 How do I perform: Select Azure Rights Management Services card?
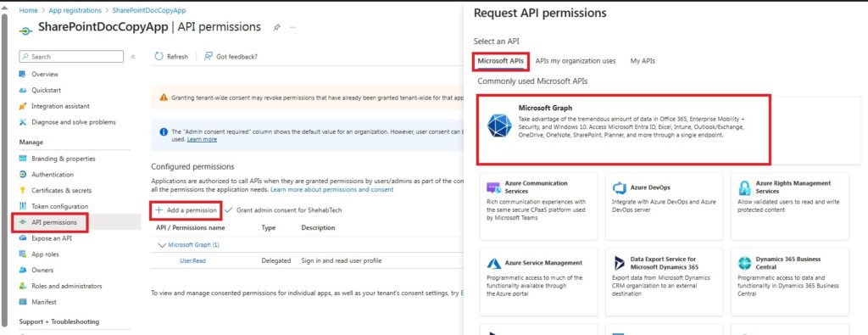coord(790,206)
